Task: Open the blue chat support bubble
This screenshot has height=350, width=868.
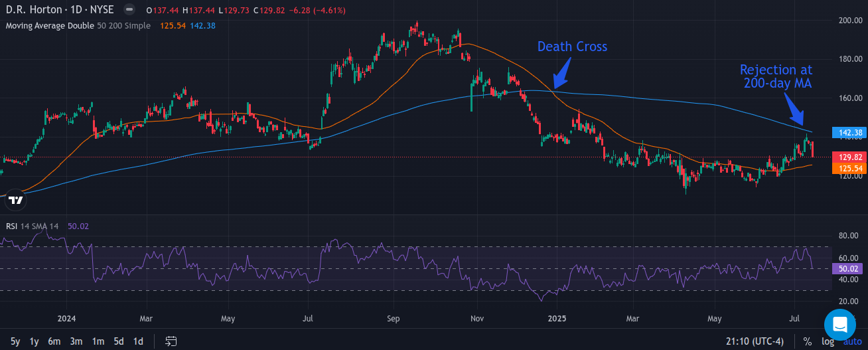Action: tap(839, 324)
